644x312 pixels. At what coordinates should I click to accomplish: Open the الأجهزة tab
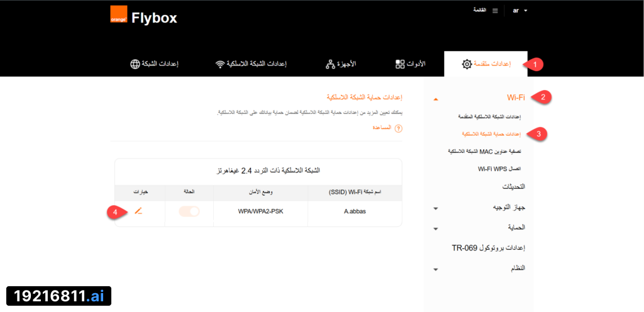click(x=341, y=64)
